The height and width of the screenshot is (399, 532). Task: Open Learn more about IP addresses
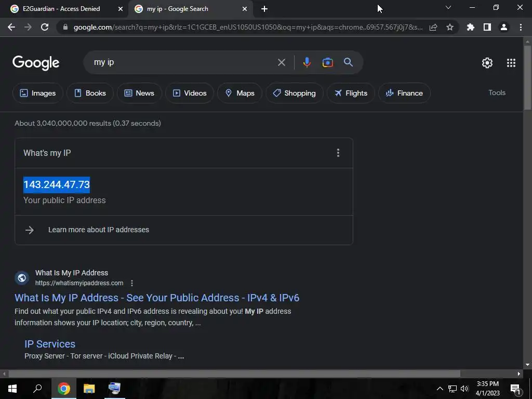98,230
